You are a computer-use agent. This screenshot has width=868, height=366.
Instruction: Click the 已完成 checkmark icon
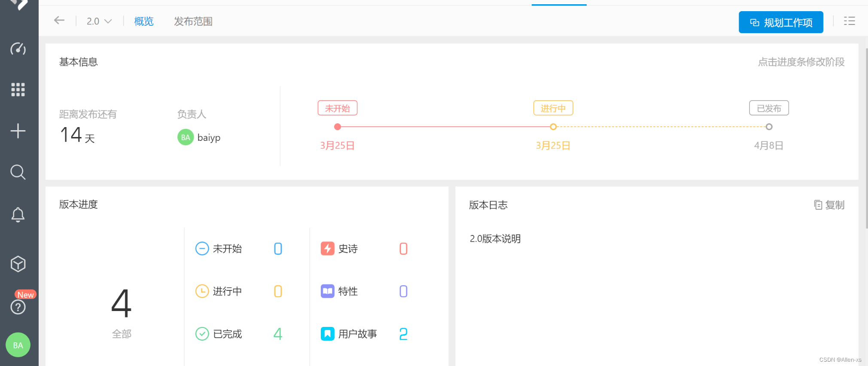click(202, 334)
